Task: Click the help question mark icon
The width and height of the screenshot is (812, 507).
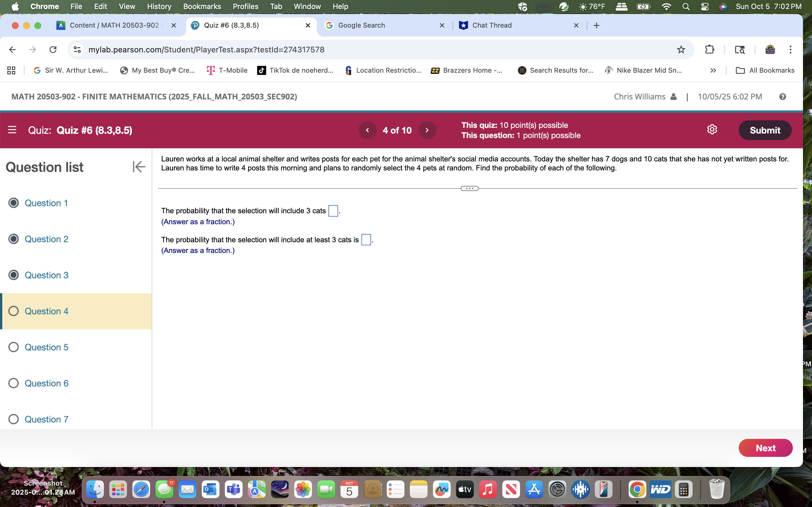Action: pyautogui.click(x=782, y=97)
